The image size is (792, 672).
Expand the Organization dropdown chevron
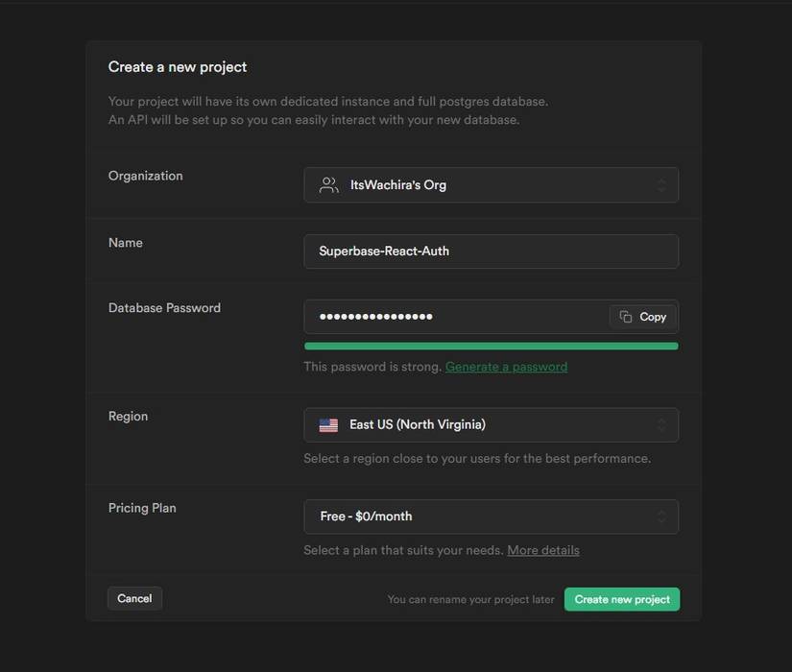(661, 185)
